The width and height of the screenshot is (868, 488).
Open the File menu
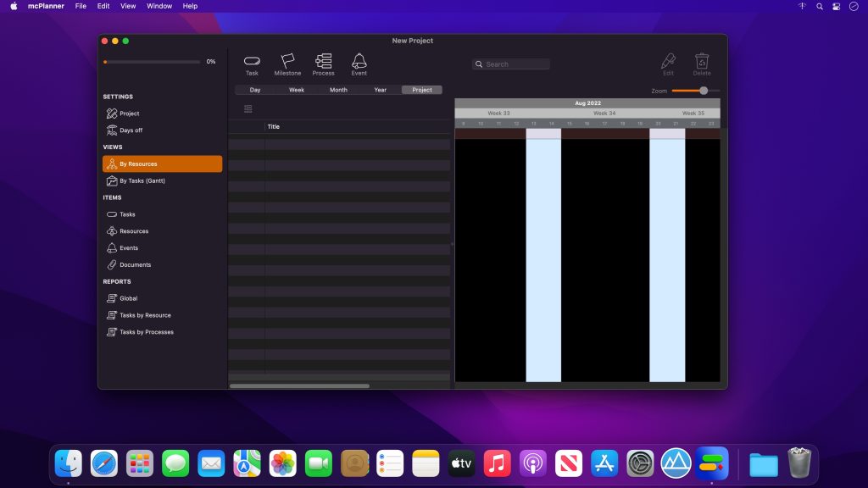pos(81,6)
